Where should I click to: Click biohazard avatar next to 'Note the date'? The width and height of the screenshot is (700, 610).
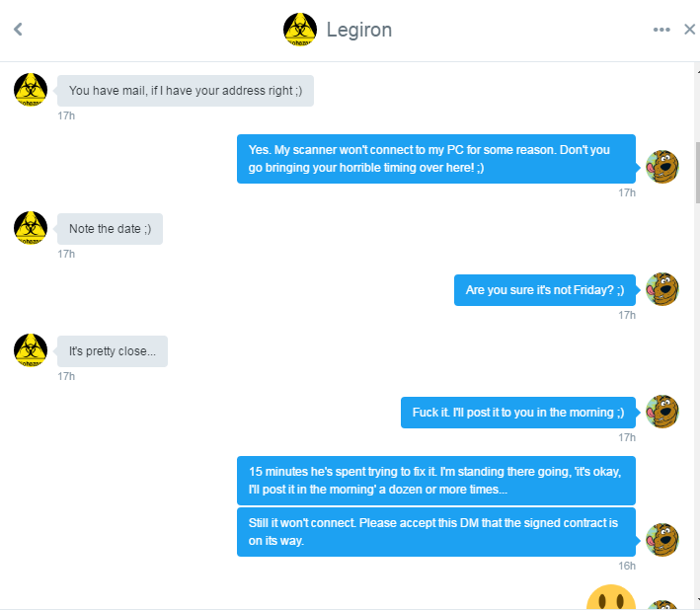31,228
